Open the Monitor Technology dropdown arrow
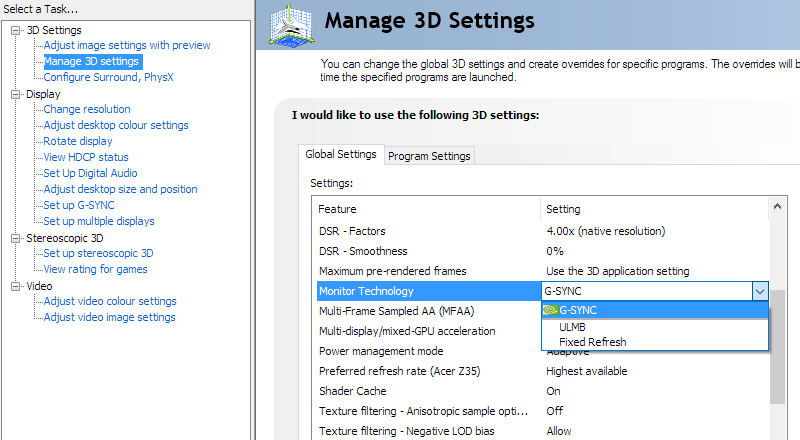The image size is (800, 440). 760,291
